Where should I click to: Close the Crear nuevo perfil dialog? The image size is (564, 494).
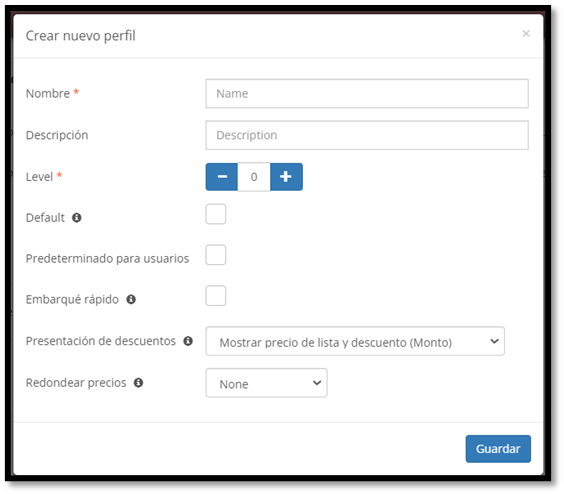click(x=526, y=33)
